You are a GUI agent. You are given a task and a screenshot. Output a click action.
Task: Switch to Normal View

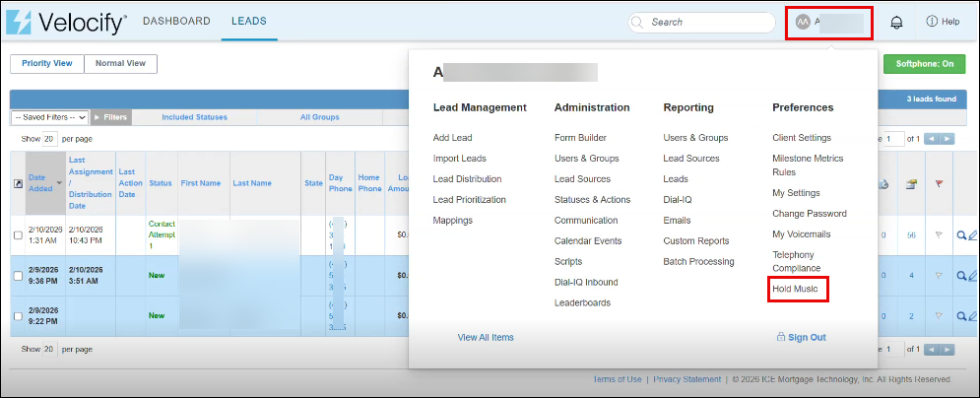tap(120, 64)
